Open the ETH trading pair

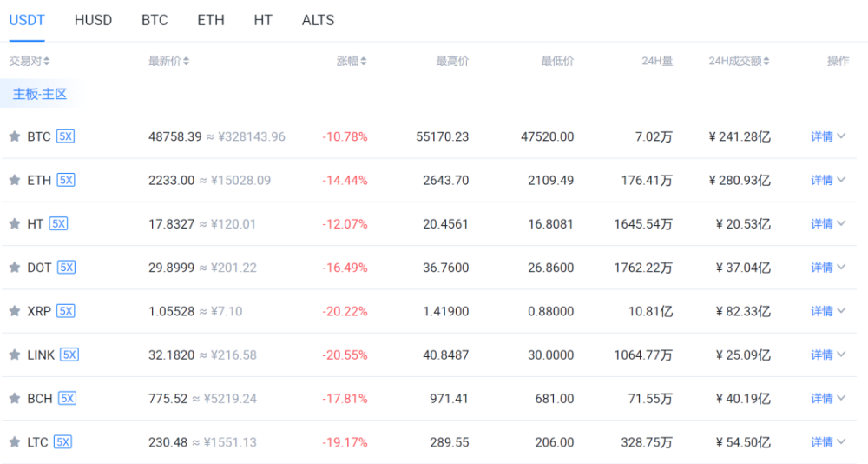point(39,180)
